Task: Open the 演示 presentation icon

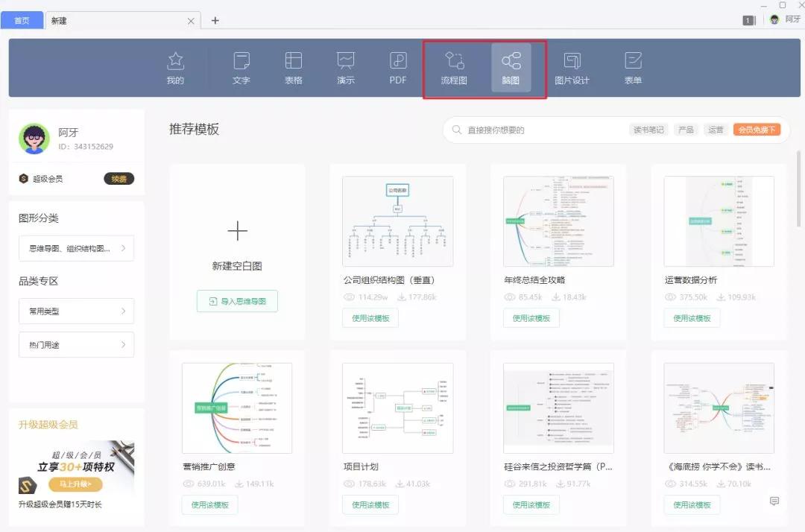Action: (346, 68)
